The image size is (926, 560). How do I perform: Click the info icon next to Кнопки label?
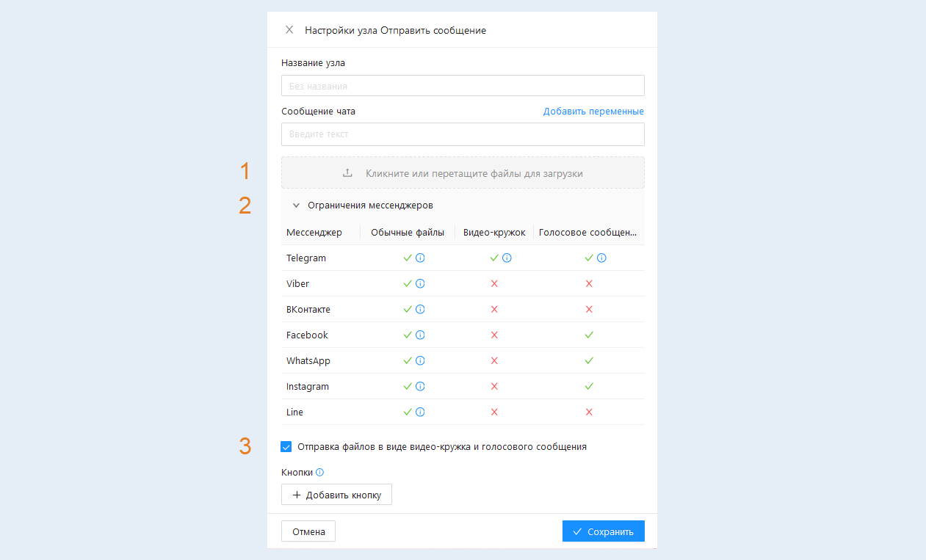[319, 473]
